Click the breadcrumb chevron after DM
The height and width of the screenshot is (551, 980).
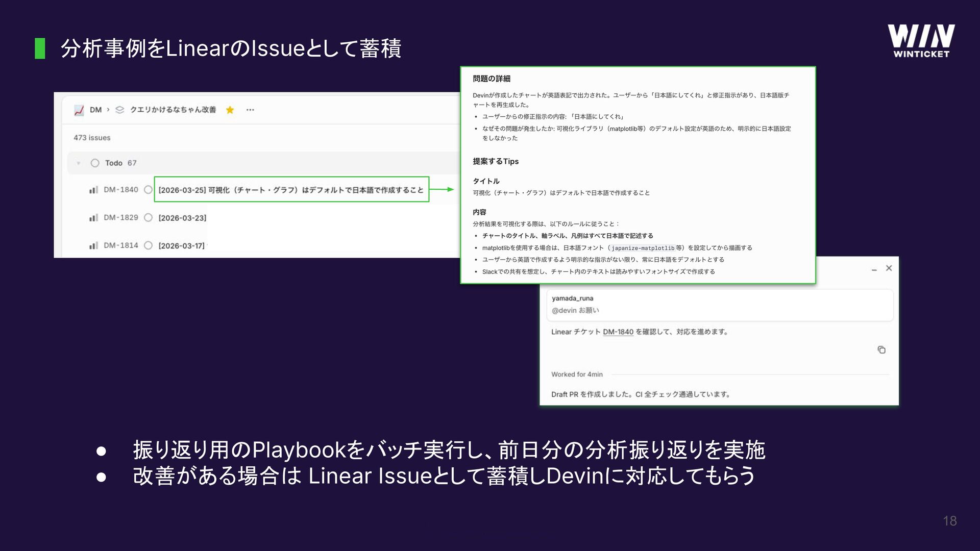(108, 110)
